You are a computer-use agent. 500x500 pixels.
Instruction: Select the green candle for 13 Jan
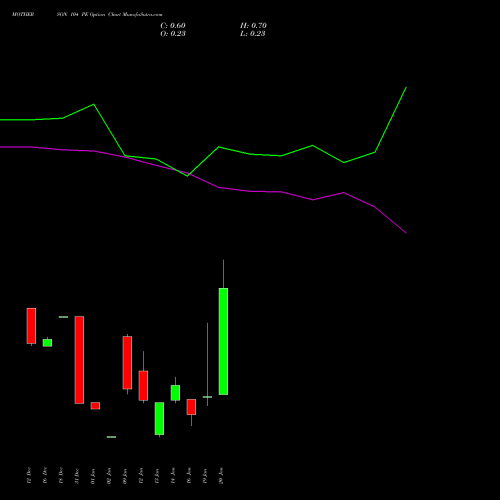coord(159,418)
